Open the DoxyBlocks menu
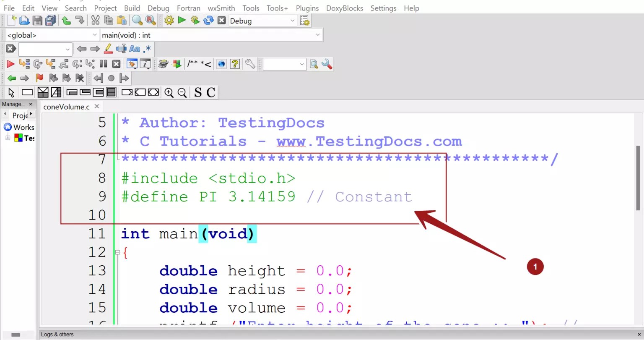This screenshot has height=340, width=644. coord(344,8)
